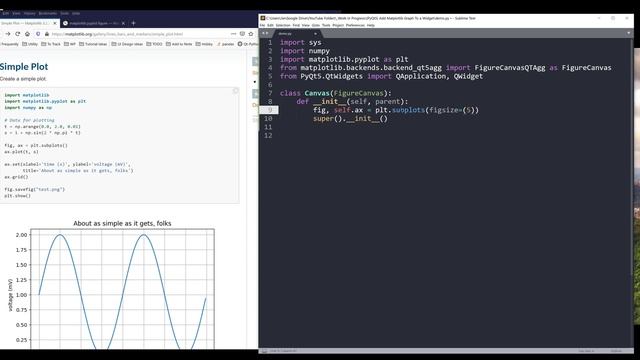
Task: Open Firefox Bookmarks menu
Action: 48,13
